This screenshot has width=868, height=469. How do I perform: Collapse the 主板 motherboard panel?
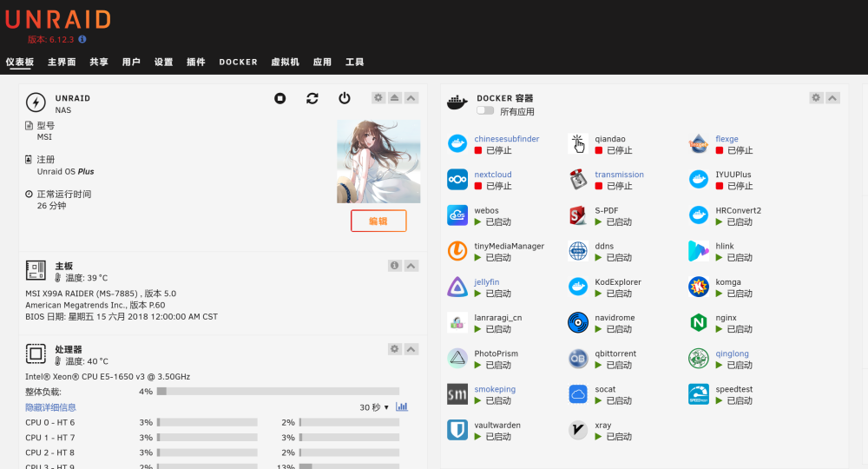(x=411, y=266)
